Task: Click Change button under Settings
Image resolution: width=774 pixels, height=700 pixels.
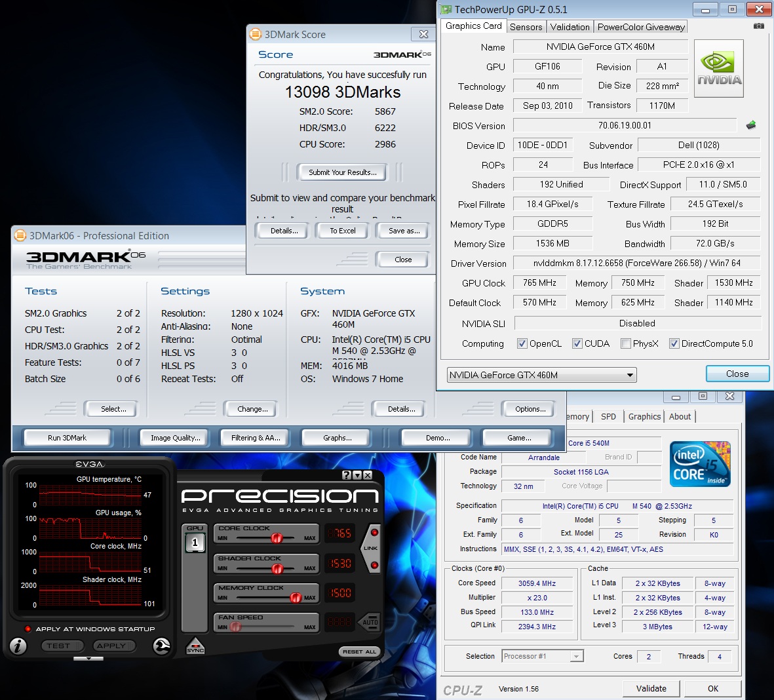Action: (252, 409)
